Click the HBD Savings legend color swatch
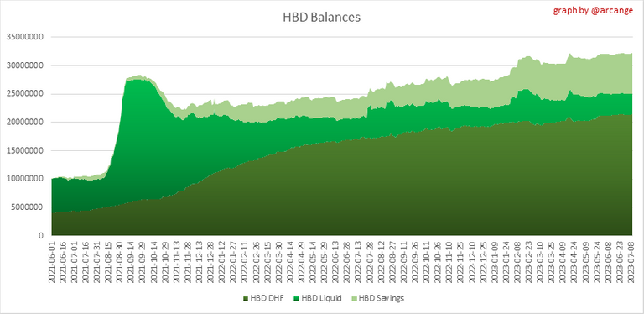Viewport: 644px width, 314px height. pyautogui.click(x=355, y=298)
